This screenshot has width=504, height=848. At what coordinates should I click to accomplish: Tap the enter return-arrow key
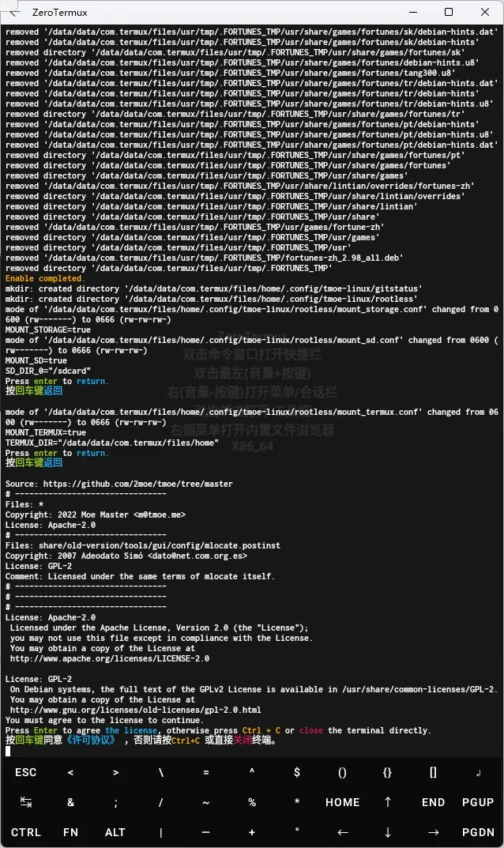coord(478,773)
